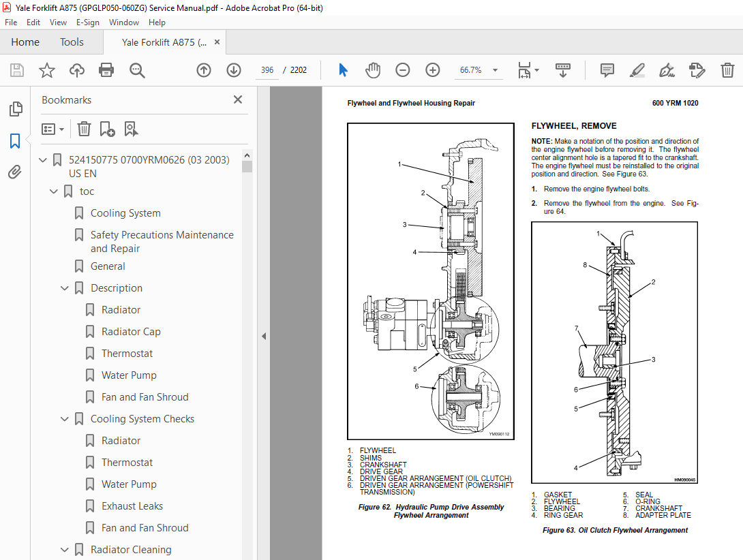Click Figure 63 oil clutch flywheel diagram
Image resolution: width=743 pixels, height=560 pixels.
coord(615,352)
